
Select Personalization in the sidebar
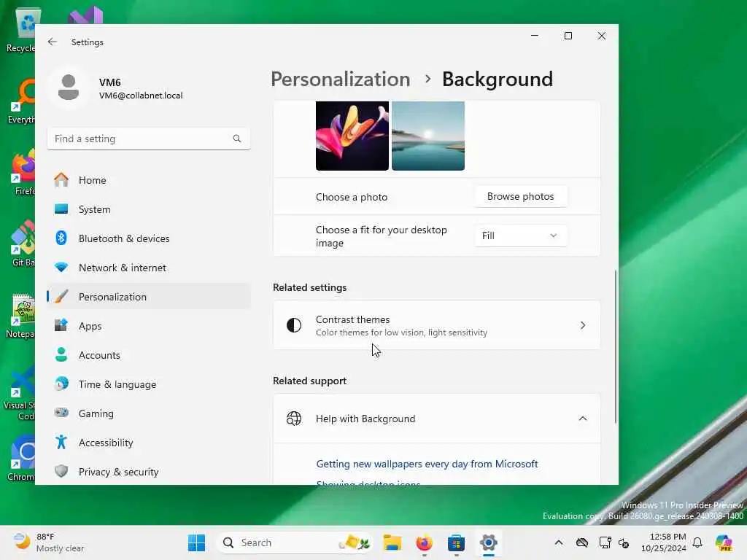click(149, 297)
